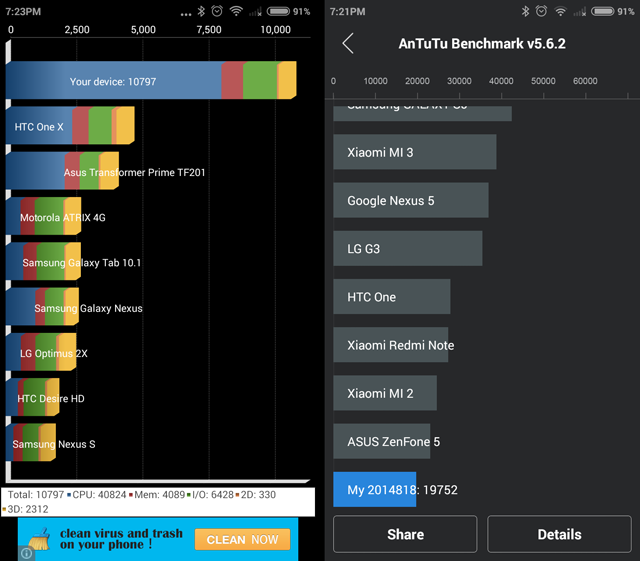Tap the three-dot notification indicator
This screenshot has height=561, width=640.
186,14
